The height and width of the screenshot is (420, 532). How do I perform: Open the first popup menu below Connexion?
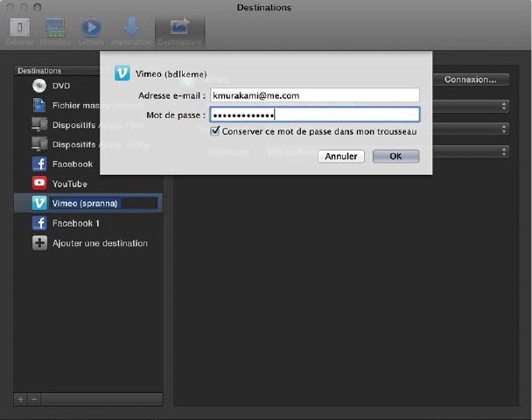(x=471, y=106)
